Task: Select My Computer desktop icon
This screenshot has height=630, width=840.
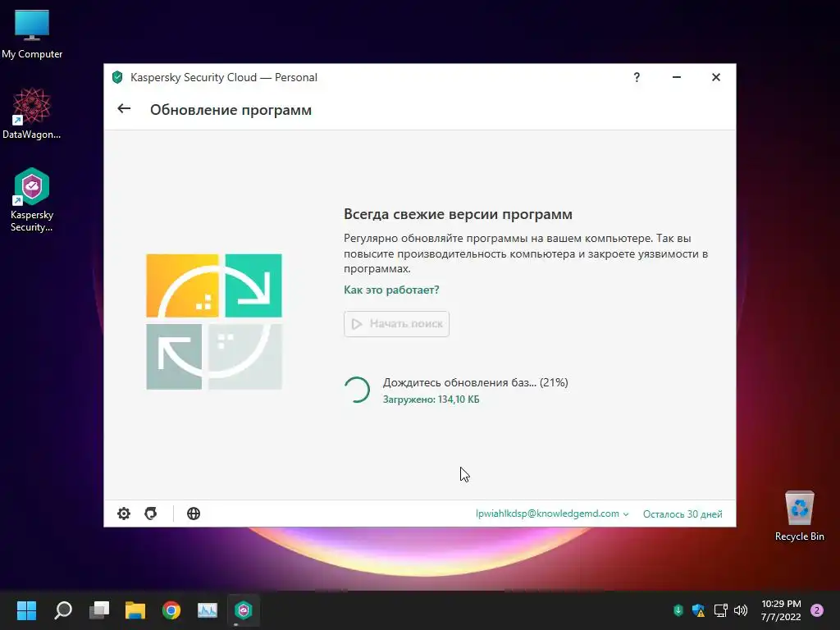Action: (32, 34)
